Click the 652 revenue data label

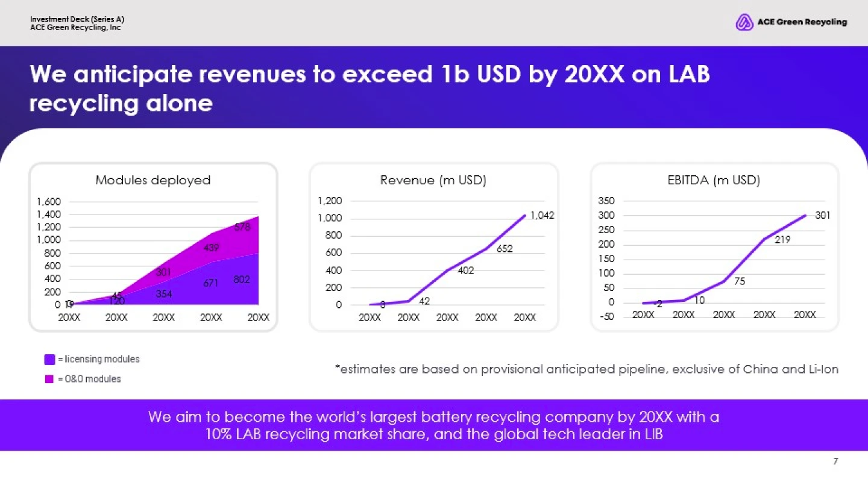505,248
